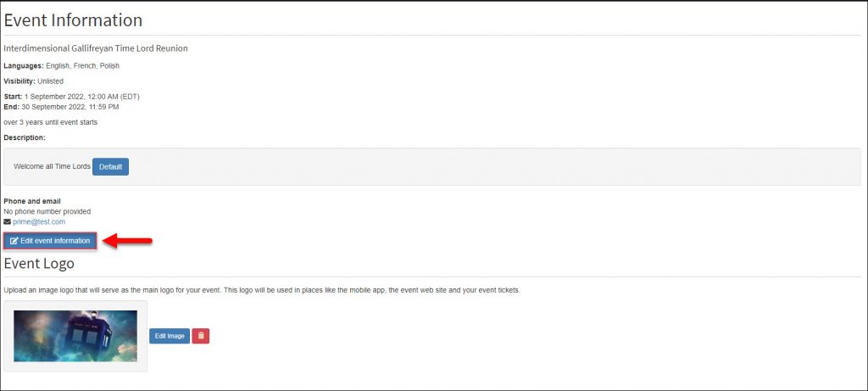868x391 pixels.
Task: Click the Languages line listing English, French, Polish
Action: click(61, 65)
